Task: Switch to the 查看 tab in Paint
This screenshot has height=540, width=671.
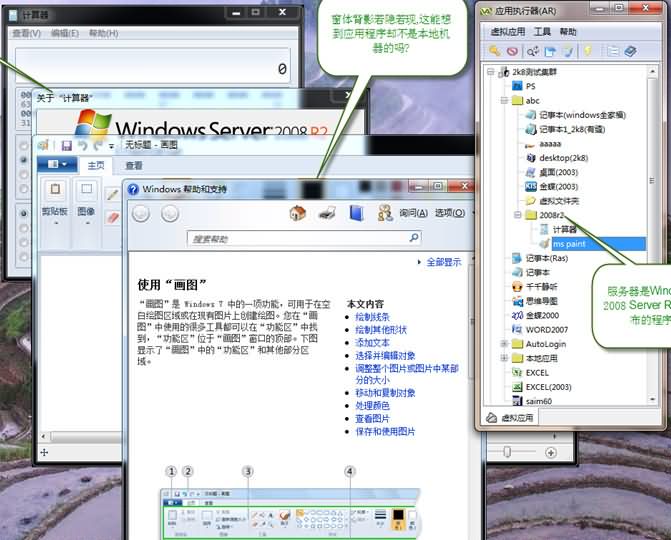Action: coord(133,166)
